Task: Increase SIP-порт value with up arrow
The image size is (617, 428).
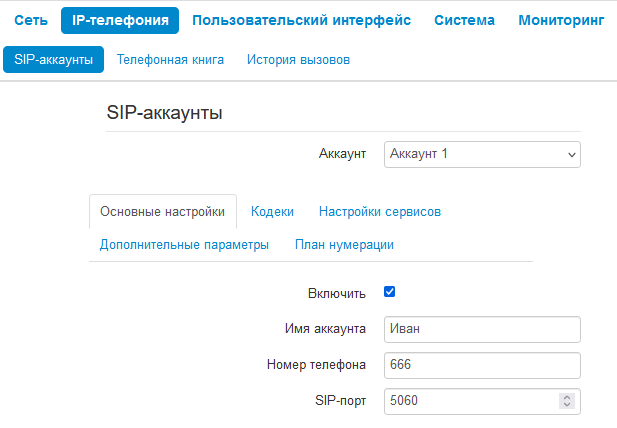Action: (567, 396)
